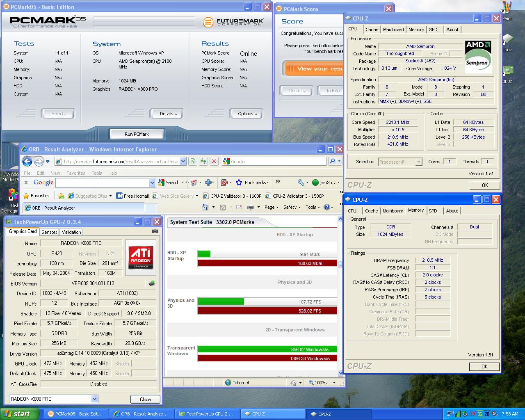Click the Refresh icon in IE address bar
The image size is (525, 420).
[x=203, y=161]
